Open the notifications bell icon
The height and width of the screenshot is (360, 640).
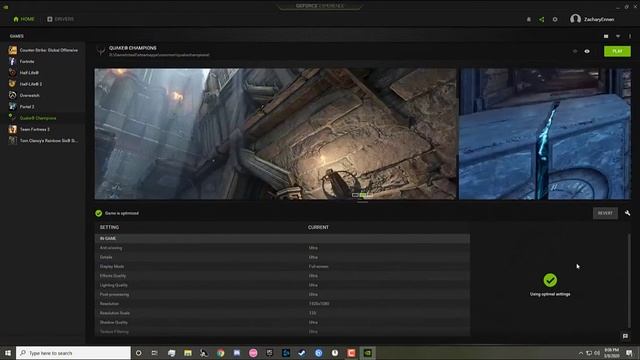tap(529, 19)
